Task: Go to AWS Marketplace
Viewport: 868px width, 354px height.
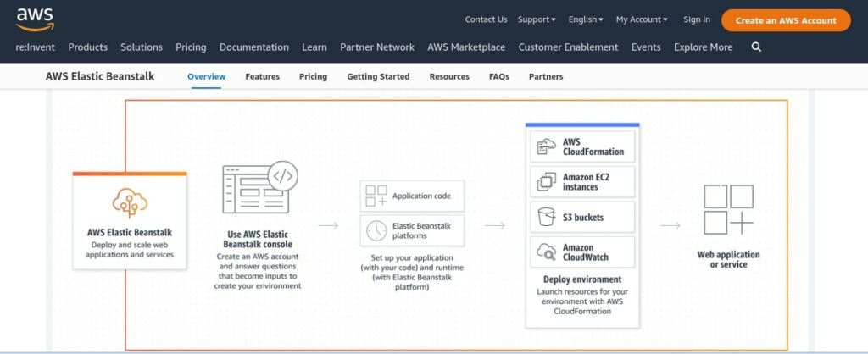Action: (466, 47)
